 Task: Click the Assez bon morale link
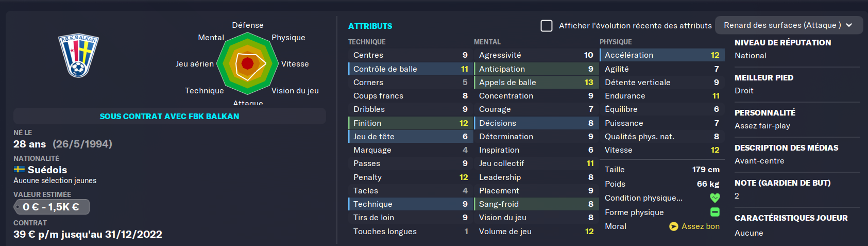(x=700, y=226)
